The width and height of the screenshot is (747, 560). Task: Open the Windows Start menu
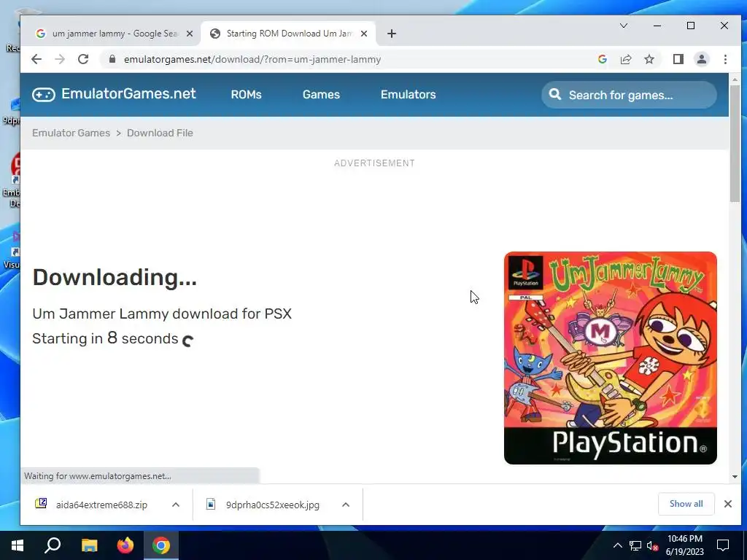point(18,545)
